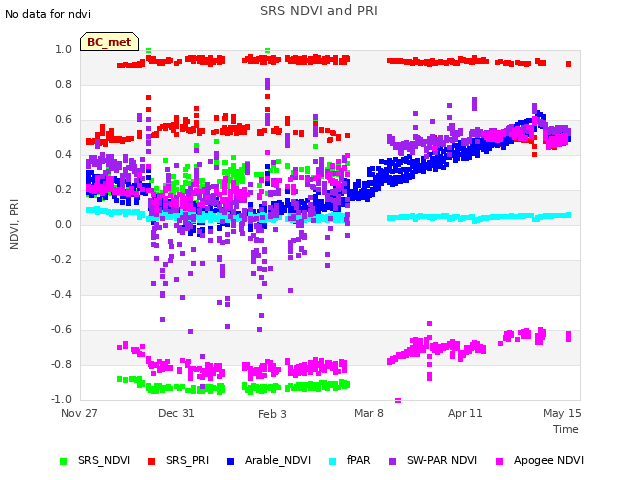Click the 'No data for ndvi' message

[48, 14]
